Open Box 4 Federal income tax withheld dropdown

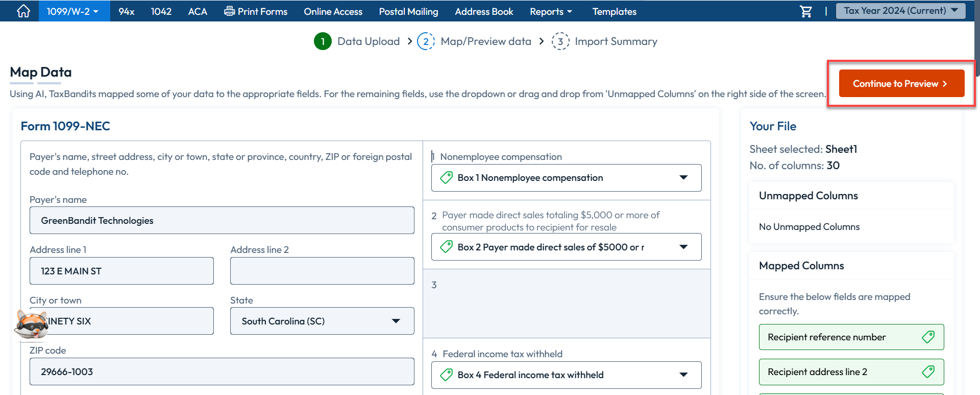click(x=567, y=375)
